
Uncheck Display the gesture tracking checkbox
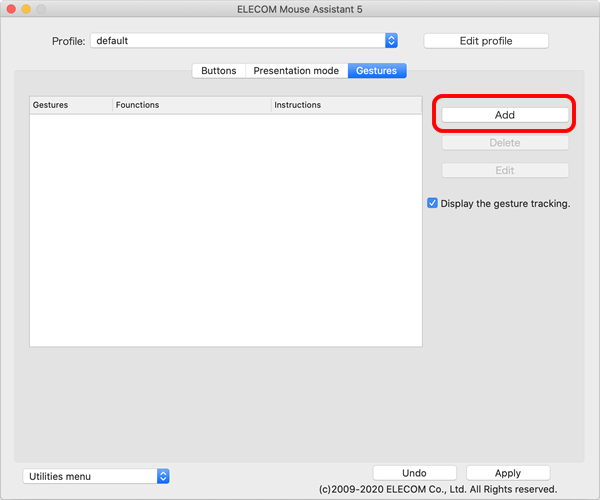[432, 203]
